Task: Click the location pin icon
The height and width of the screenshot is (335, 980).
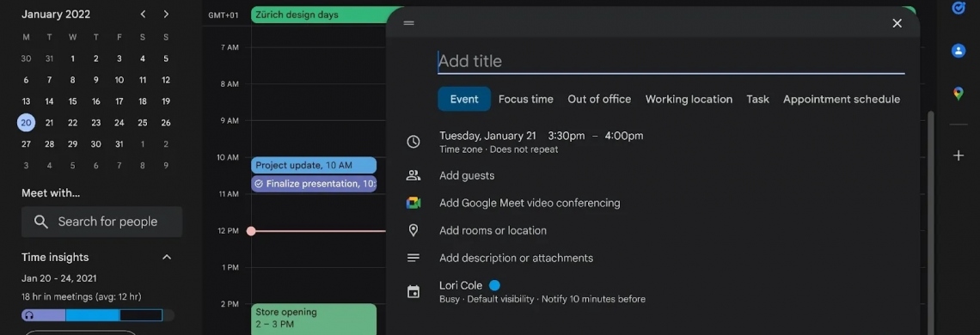Action: click(413, 230)
